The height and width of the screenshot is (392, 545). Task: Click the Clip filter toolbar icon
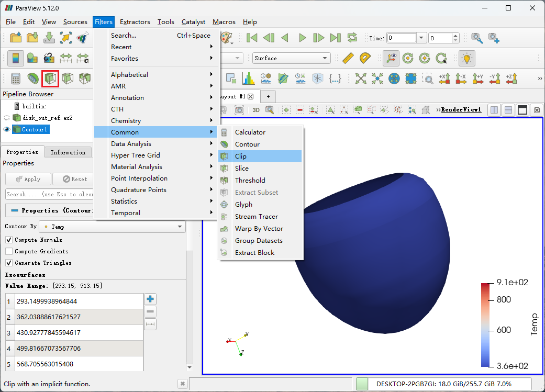[x=50, y=79]
